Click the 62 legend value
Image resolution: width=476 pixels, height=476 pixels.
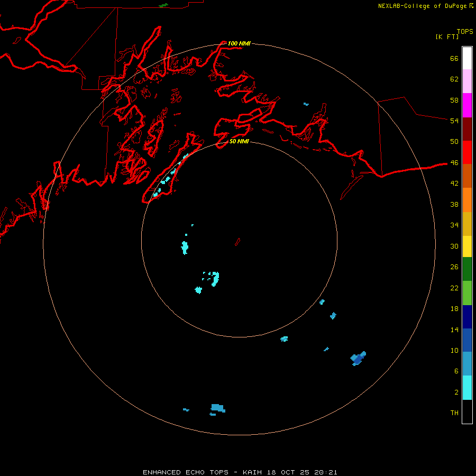click(x=454, y=79)
